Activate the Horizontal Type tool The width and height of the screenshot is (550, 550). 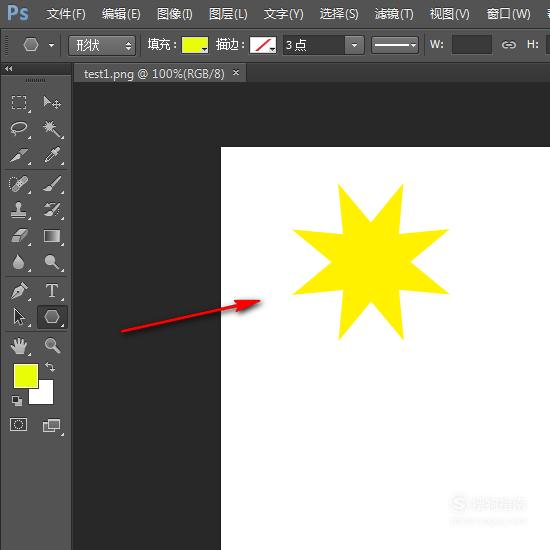click(x=52, y=291)
